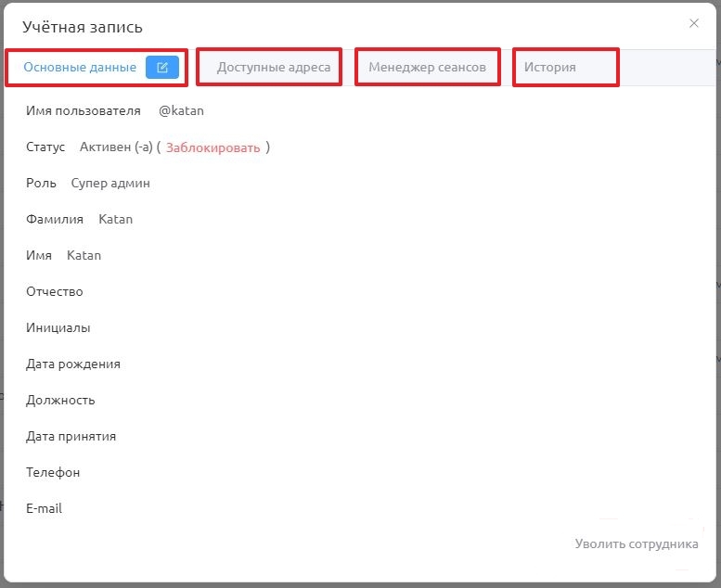This screenshot has height=588, width=721.
Task: Click the Телефон field label
Action: click(53, 472)
